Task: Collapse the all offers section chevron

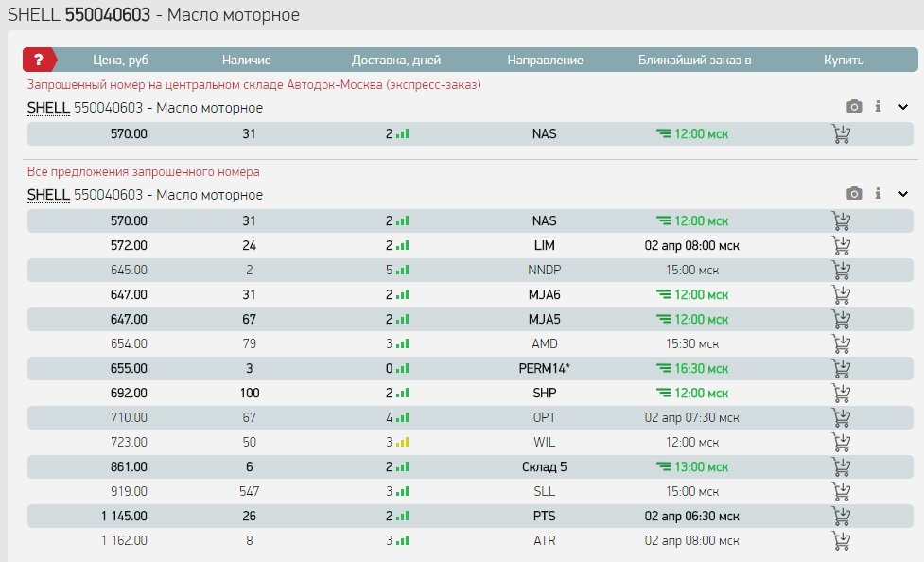Action: (903, 194)
